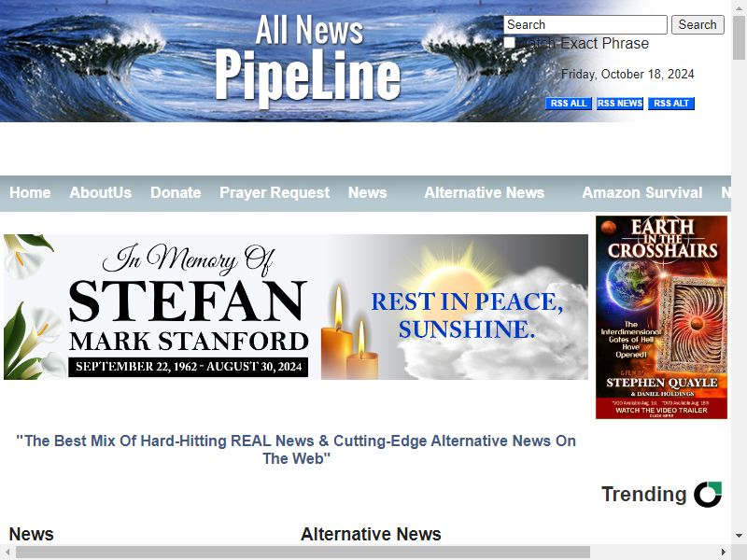Screen dimensions: 747x560
Task: Toggle the Match Exact Phrase checkbox
Action: (509, 43)
